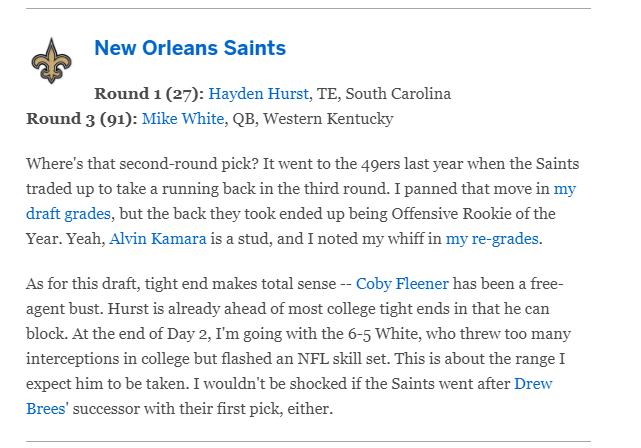Click the bold 'Round 1 (27):' label
The height and width of the screenshot is (448, 641).
pyautogui.click(x=149, y=94)
